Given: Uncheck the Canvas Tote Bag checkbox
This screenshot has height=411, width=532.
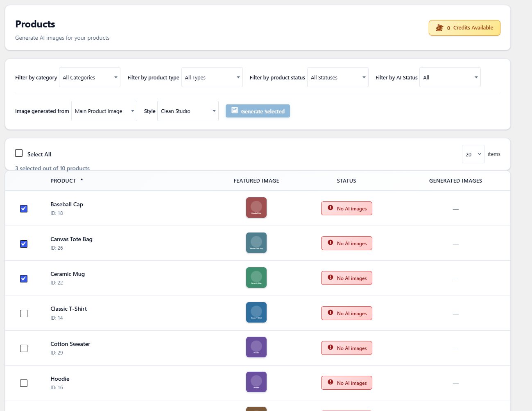Looking at the screenshot, I should [24, 244].
